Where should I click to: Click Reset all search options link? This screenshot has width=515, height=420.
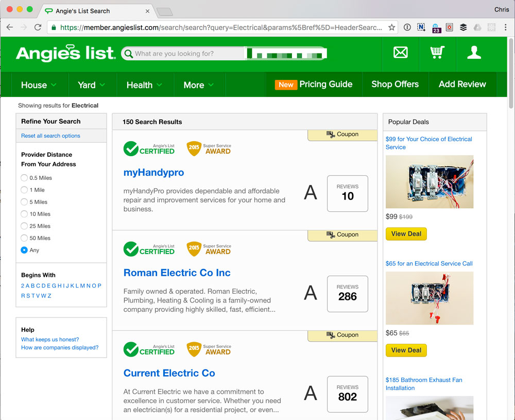pos(50,136)
